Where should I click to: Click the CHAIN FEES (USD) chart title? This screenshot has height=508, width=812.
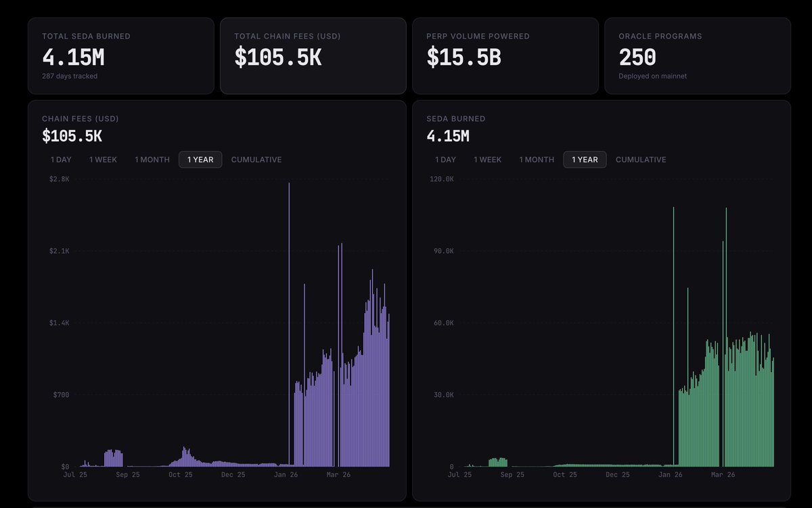coord(81,119)
